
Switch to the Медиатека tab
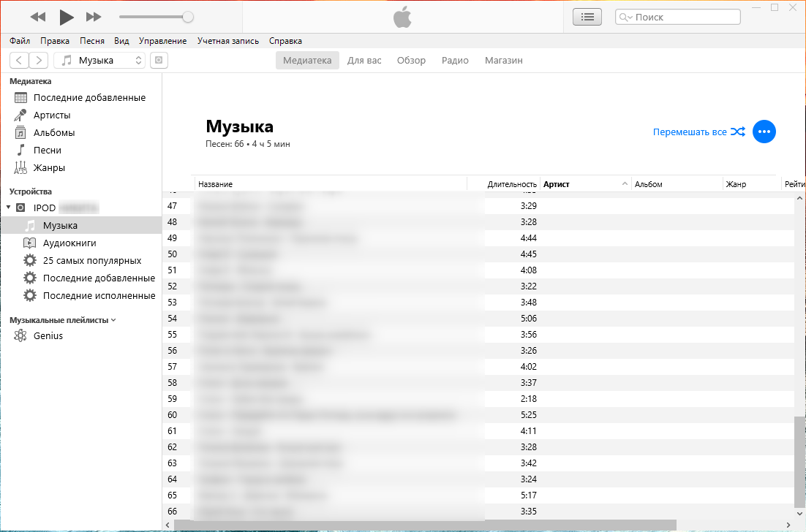coord(307,60)
